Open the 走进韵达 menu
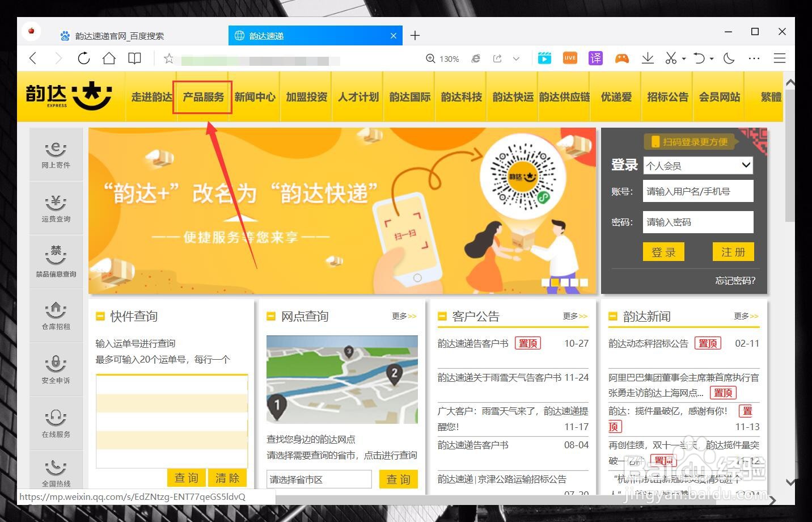Viewport: 812px width, 522px height. click(x=151, y=97)
